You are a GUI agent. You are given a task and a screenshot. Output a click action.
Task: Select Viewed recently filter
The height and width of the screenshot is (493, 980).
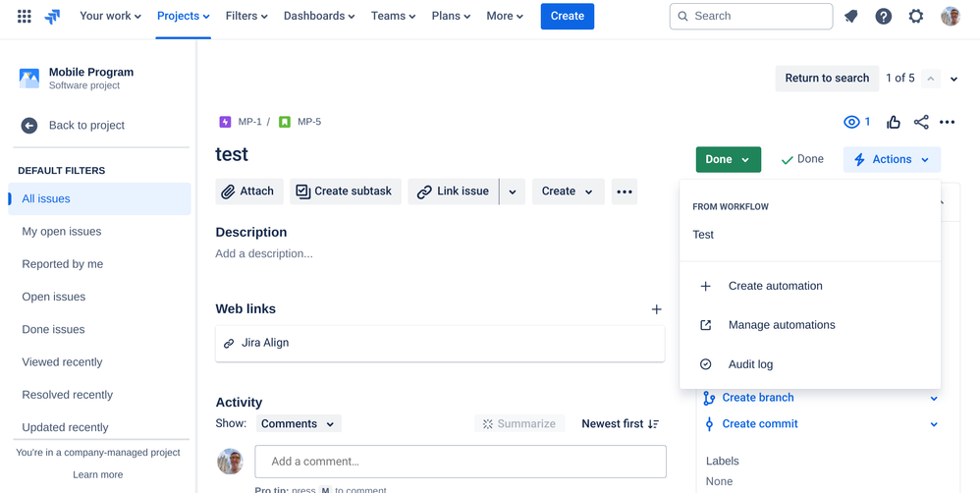(x=99, y=362)
